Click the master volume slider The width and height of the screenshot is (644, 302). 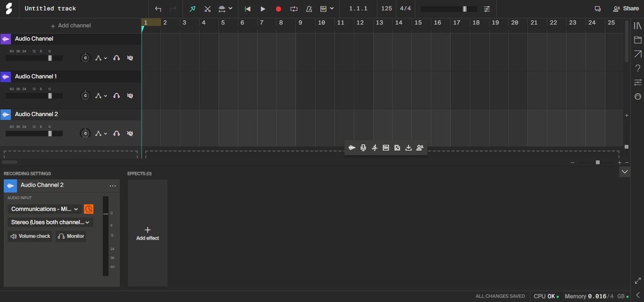(x=449, y=9)
